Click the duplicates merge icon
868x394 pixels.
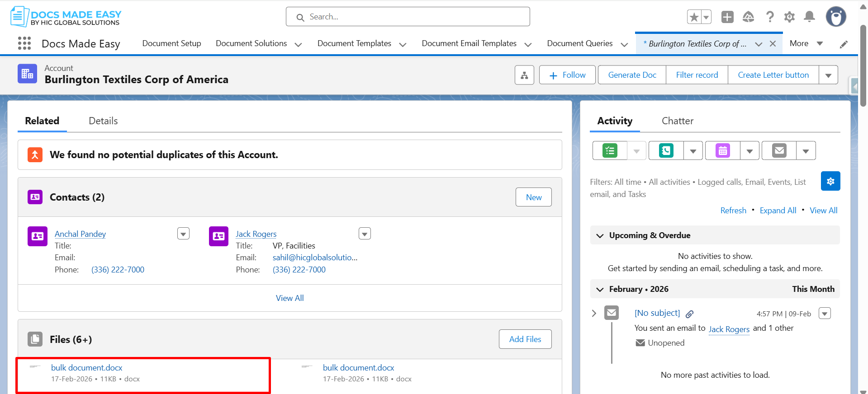(35, 155)
